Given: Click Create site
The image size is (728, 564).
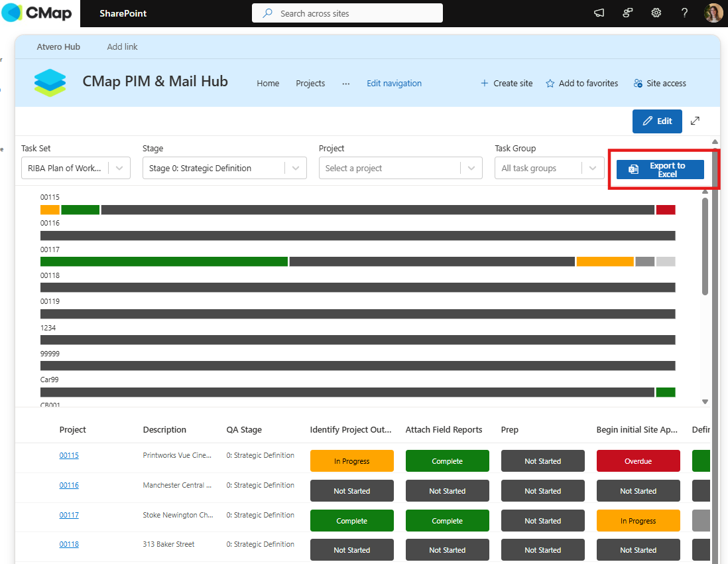Looking at the screenshot, I should 507,83.
